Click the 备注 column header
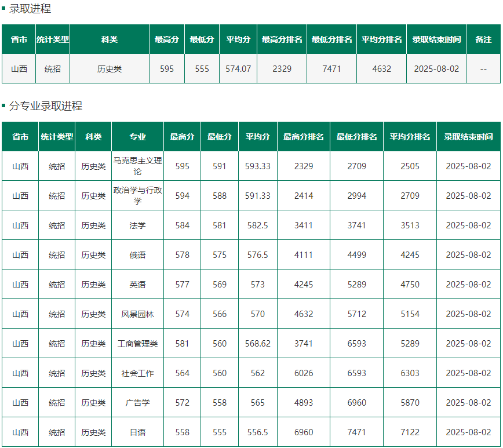The width and height of the screenshot is (503, 448). click(483, 39)
